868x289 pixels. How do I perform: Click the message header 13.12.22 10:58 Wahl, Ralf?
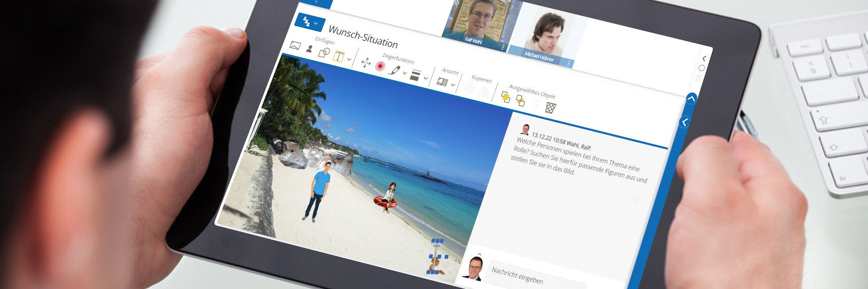coord(561,141)
